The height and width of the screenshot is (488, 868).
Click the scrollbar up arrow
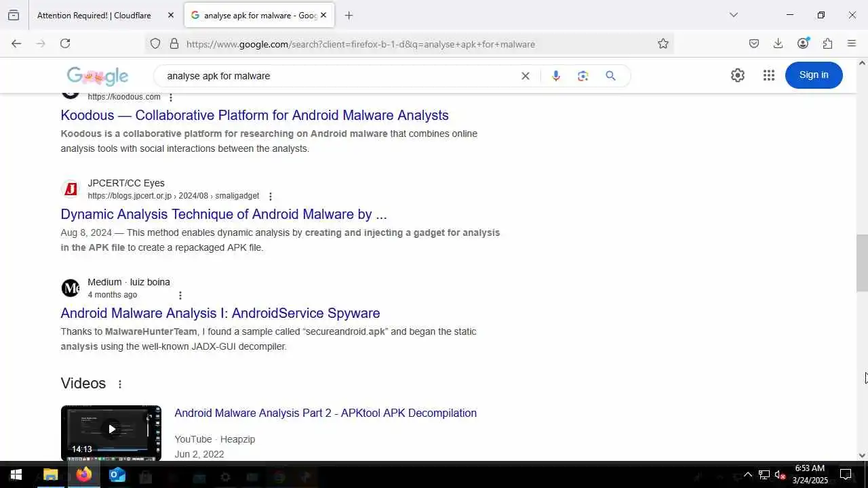pyautogui.click(x=862, y=63)
